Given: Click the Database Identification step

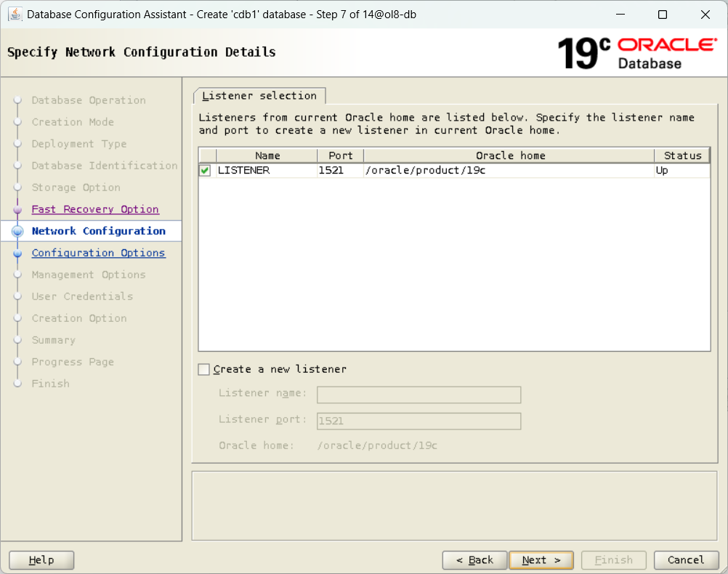Looking at the screenshot, I should pyautogui.click(x=105, y=166).
